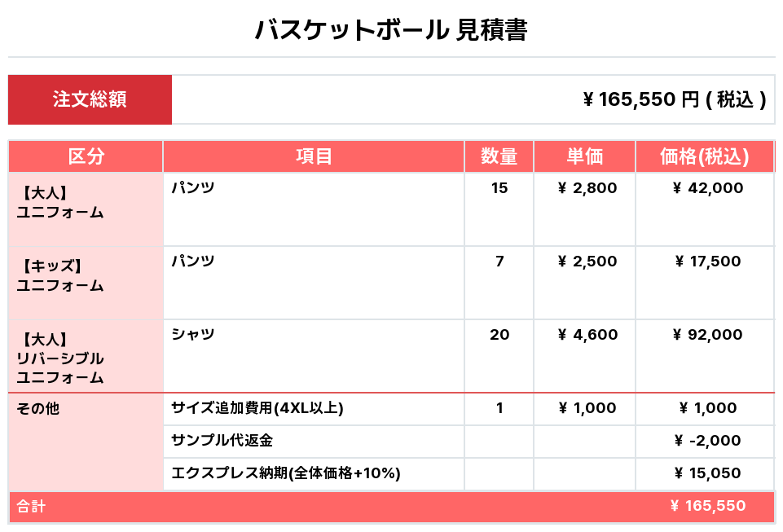783x532 pixels.
Task: Select the その他 category cell
Action: click(38, 409)
